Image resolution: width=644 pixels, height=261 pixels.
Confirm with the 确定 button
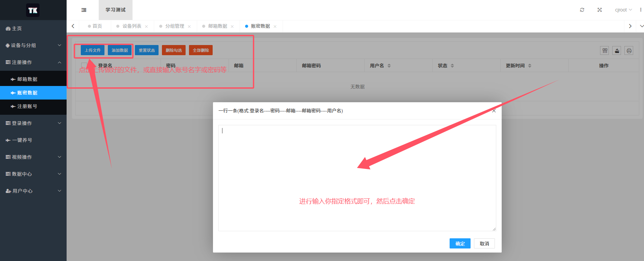click(460, 243)
